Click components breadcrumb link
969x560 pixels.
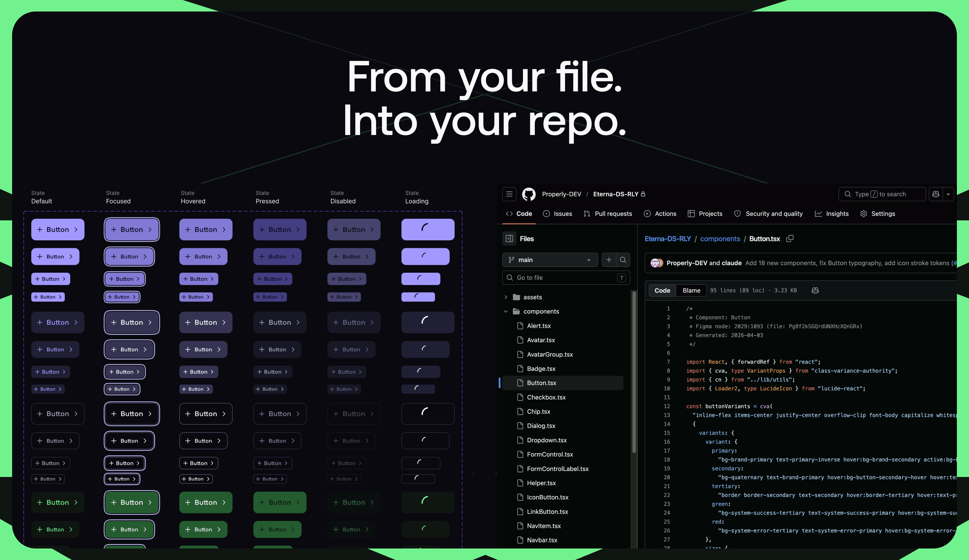720,239
